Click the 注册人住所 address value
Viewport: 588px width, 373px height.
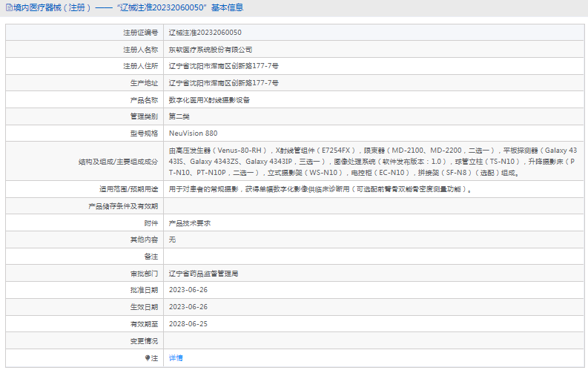click(x=223, y=66)
